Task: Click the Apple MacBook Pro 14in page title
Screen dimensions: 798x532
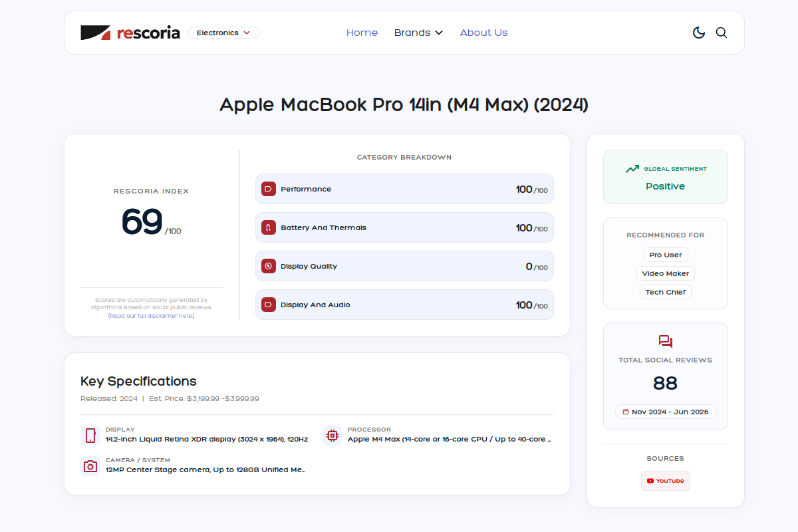Action: coord(404,104)
